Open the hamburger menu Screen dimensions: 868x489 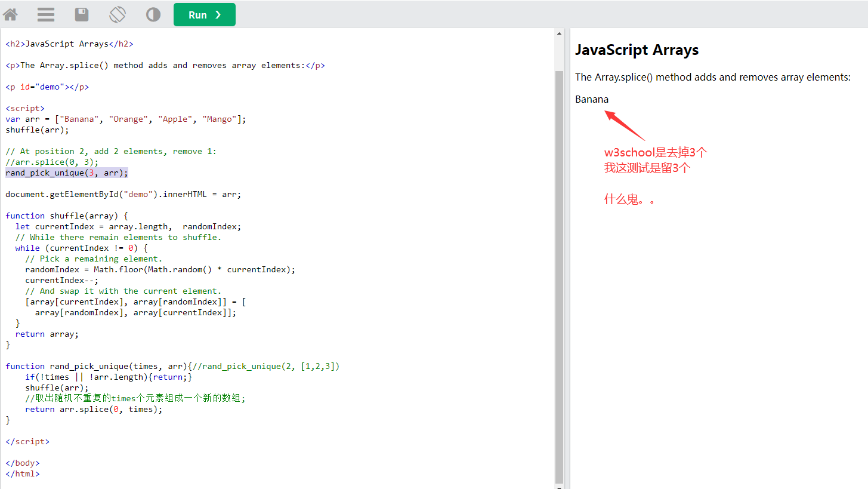pyautogui.click(x=46, y=14)
